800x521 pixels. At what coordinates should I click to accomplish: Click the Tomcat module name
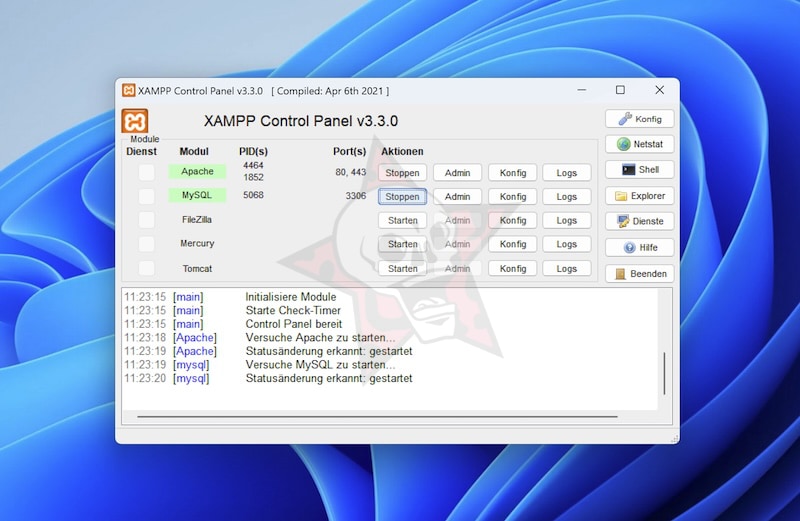coord(197,268)
